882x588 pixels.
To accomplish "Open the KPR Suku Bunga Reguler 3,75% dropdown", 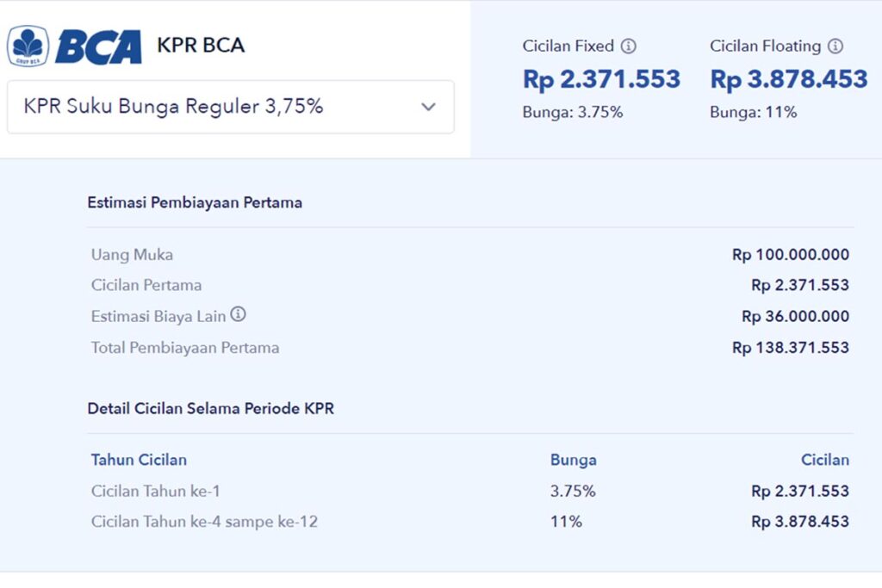I will tap(231, 107).
